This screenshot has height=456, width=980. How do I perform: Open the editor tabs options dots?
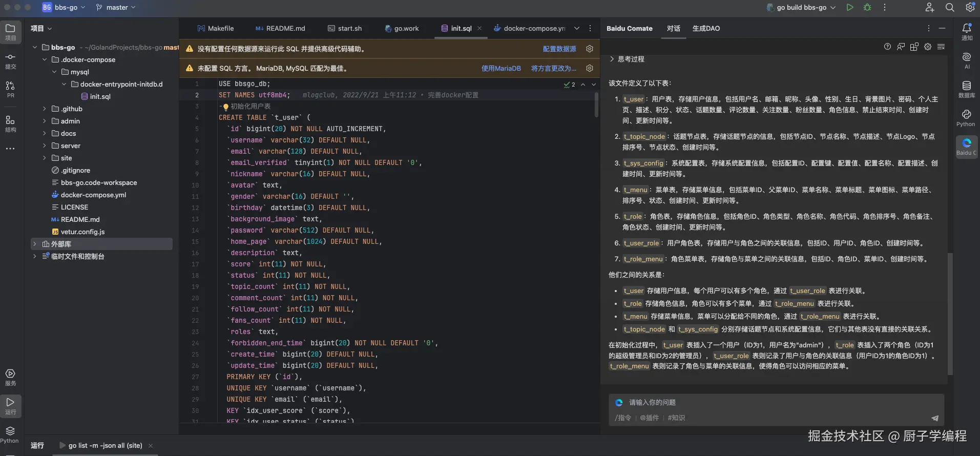[590, 28]
